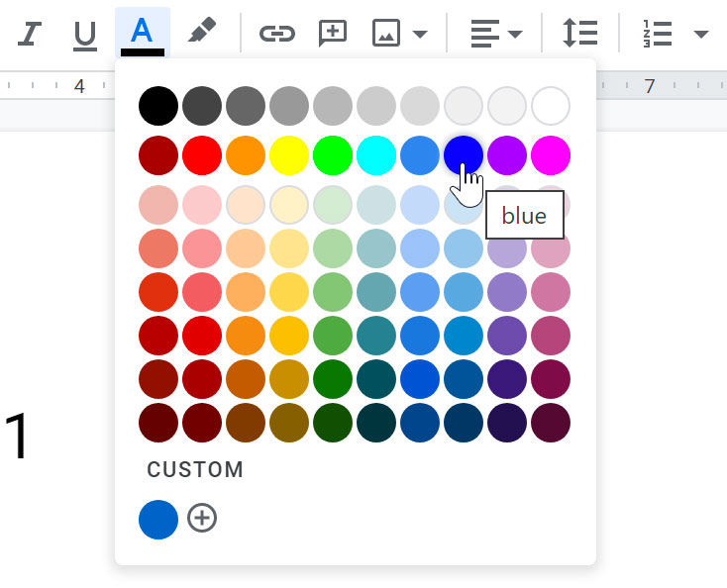Add a custom color with plus button
Viewport: 727px width, 588px height.
tap(202, 518)
